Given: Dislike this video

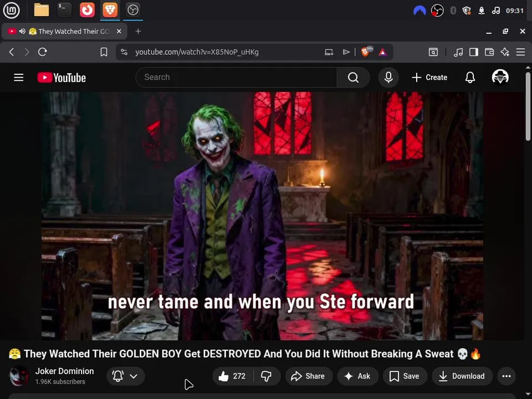Looking at the screenshot, I should tap(267, 376).
